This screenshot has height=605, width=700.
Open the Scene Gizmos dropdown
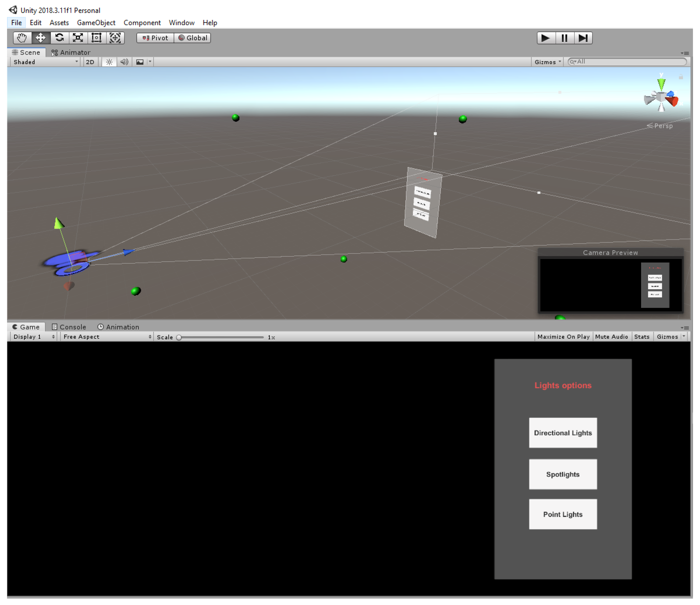coord(547,62)
